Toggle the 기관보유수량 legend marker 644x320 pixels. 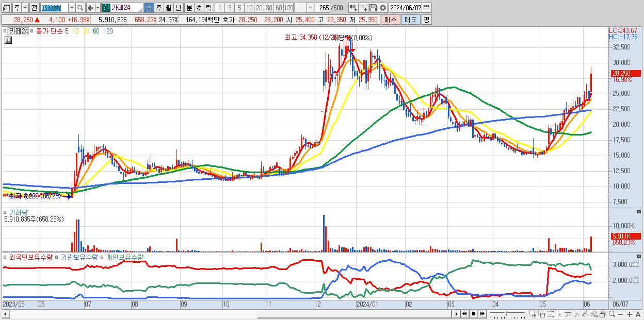pyautogui.click(x=57, y=257)
